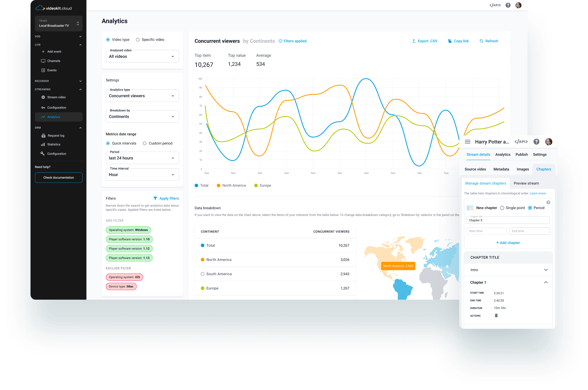Choose the Custom period radio option
The height and width of the screenshot is (390, 588).
click(145, 143)
